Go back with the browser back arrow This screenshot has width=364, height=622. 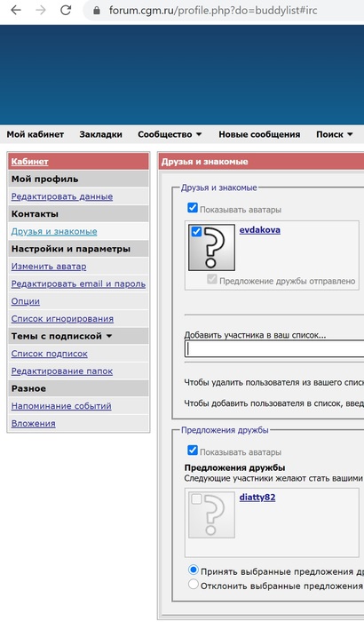point(16,11)
